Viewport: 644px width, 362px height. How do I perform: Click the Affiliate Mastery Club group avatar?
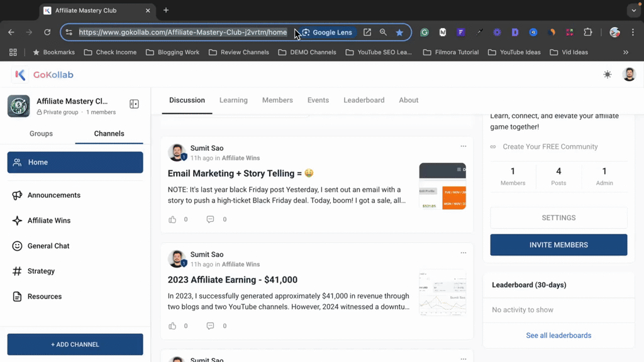click(x=18, y=106)
